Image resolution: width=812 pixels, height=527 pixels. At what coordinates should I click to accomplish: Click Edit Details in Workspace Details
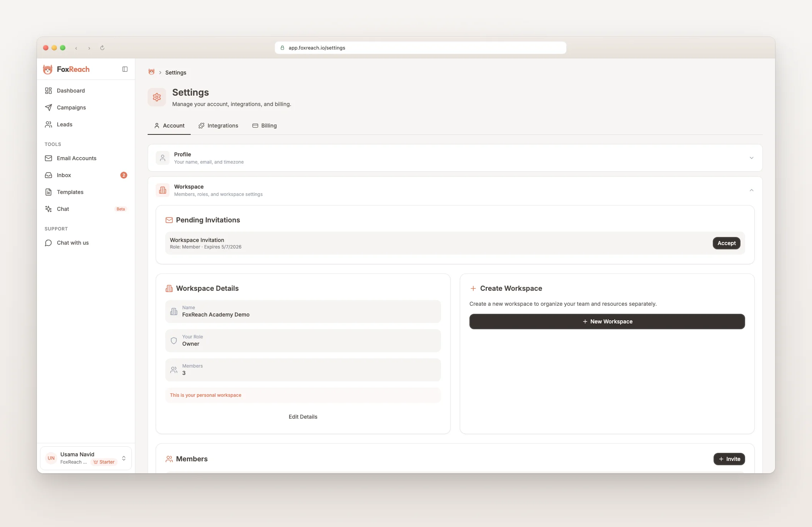pyautogui.click(x=303, y=417)
